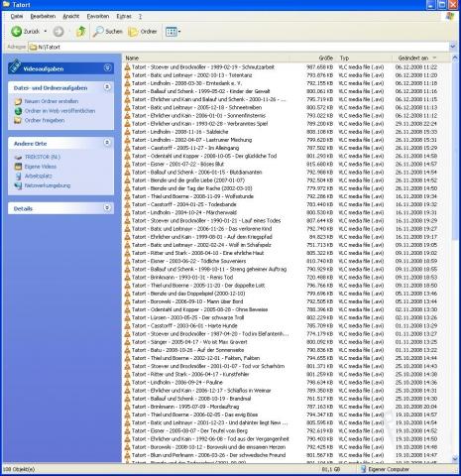Open the Bearbeiten menu
Viewport: 461px width, 476px height.
(x=43, y=16)
